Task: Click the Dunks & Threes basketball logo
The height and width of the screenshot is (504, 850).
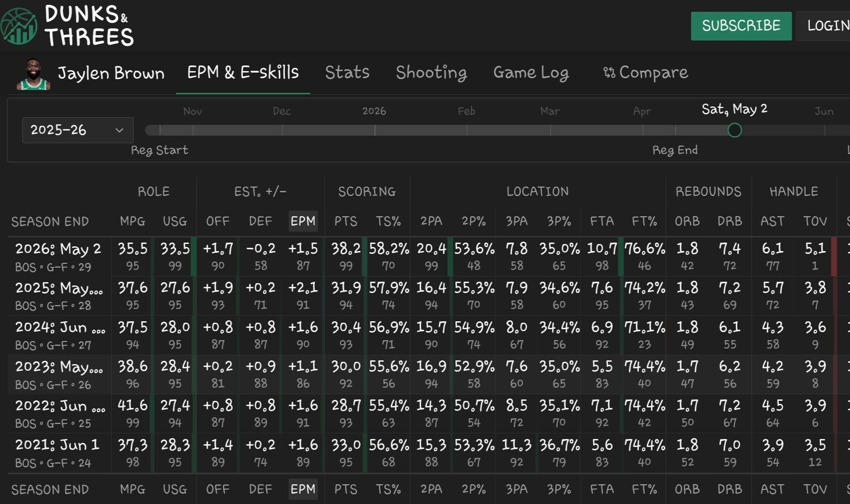Action: (18, 26)
